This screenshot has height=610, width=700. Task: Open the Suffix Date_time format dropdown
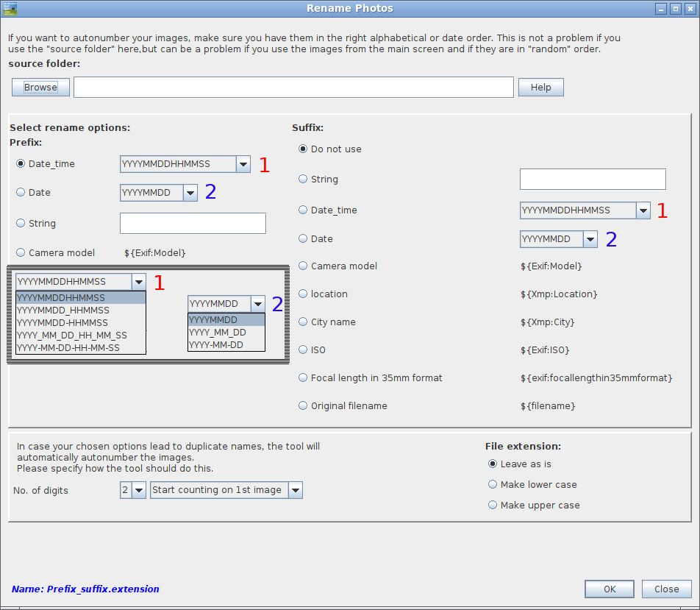pyautogui.click(x=585, y=210)
